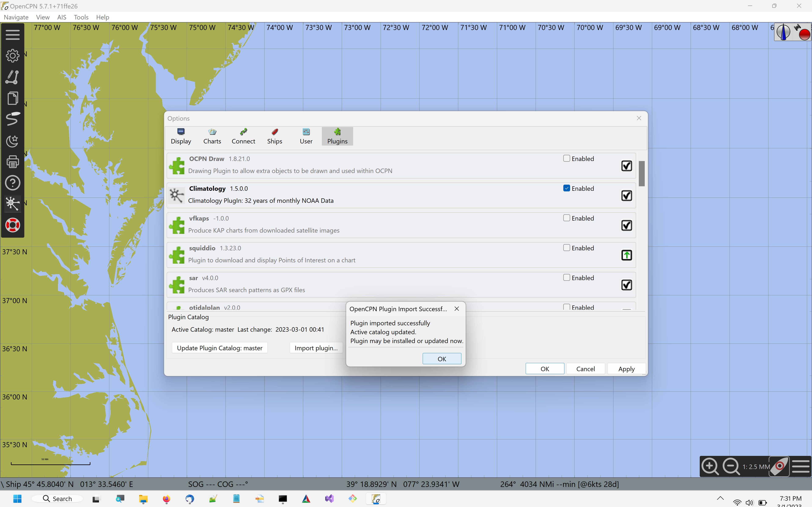
Task: Open OpenCPN settings with the gear icon
Action: 13,56
